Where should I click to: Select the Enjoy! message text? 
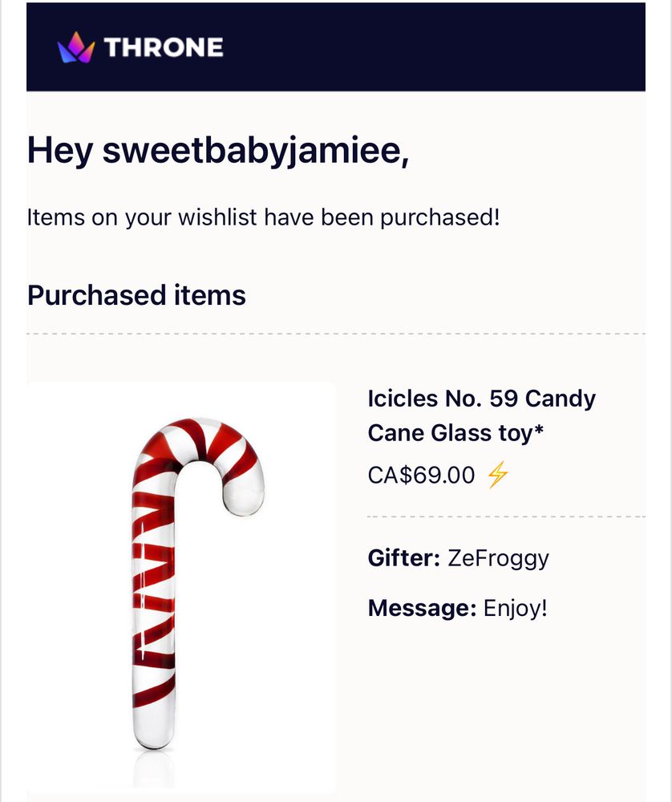point(516,609)
